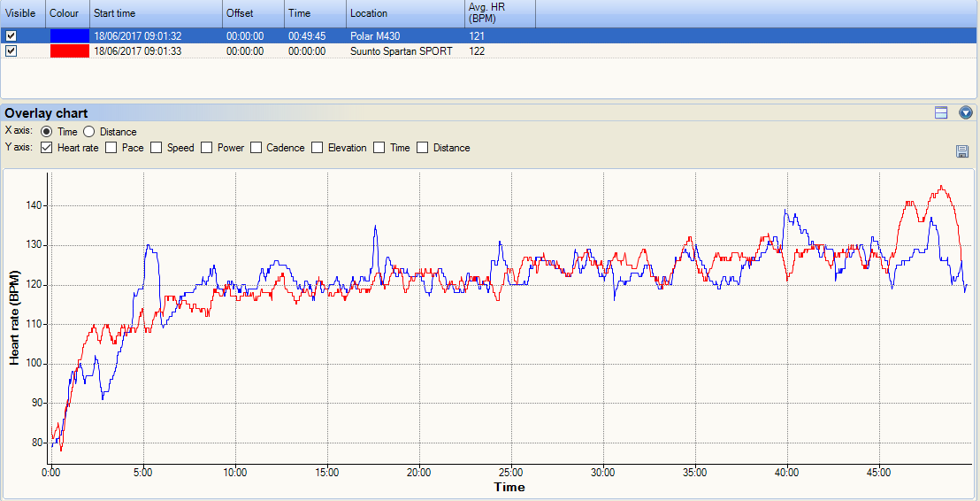Click the Suunto row time 00:00:00 cell
This screenshot has width=980, height=501.
coord(307,50)
